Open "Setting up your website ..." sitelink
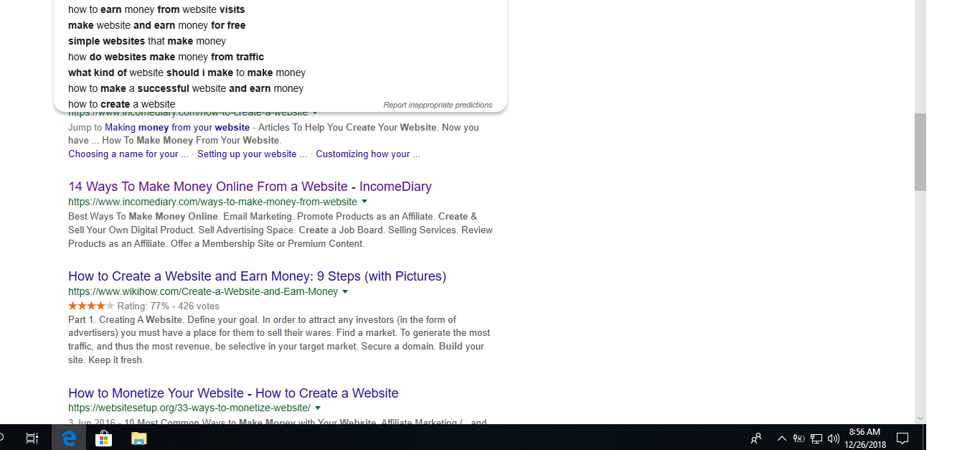 [252, 154]
